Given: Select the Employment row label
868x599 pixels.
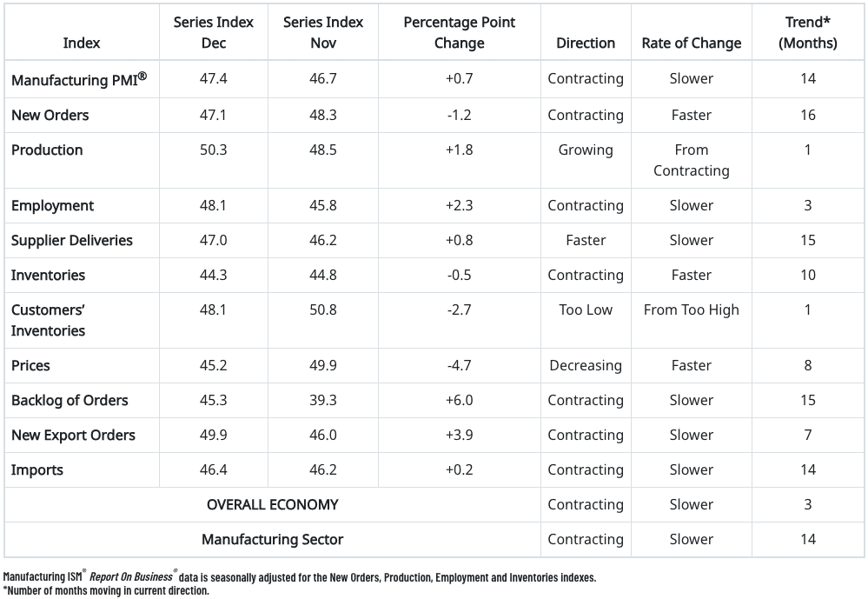Looking at the screenshot, I should [51, 205].
